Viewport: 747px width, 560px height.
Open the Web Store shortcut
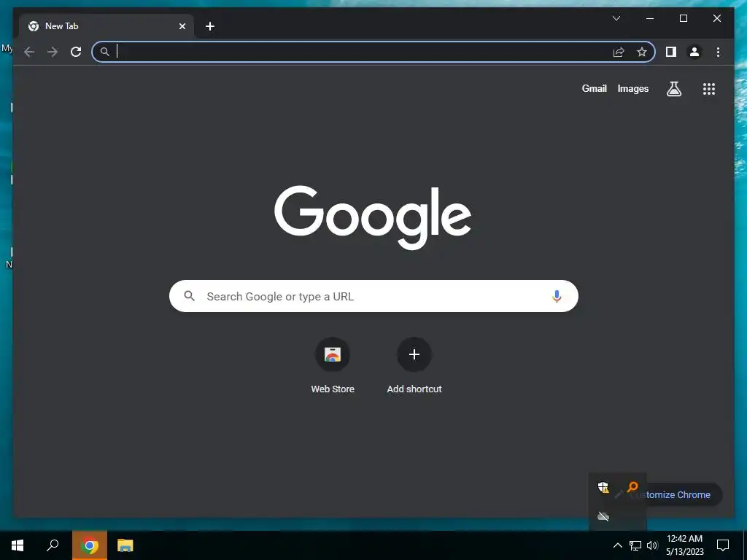coord(333,366)
